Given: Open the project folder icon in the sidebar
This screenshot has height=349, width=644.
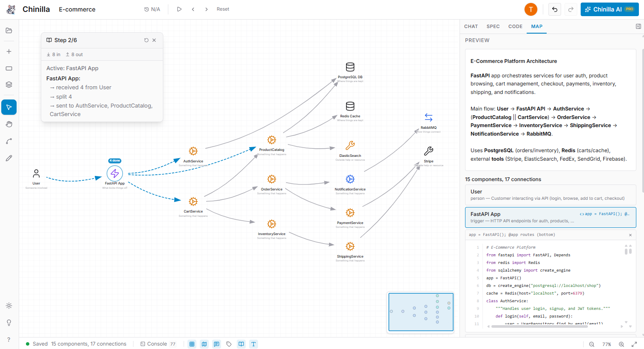Looking at the screenshot, I should pos(9,31).
